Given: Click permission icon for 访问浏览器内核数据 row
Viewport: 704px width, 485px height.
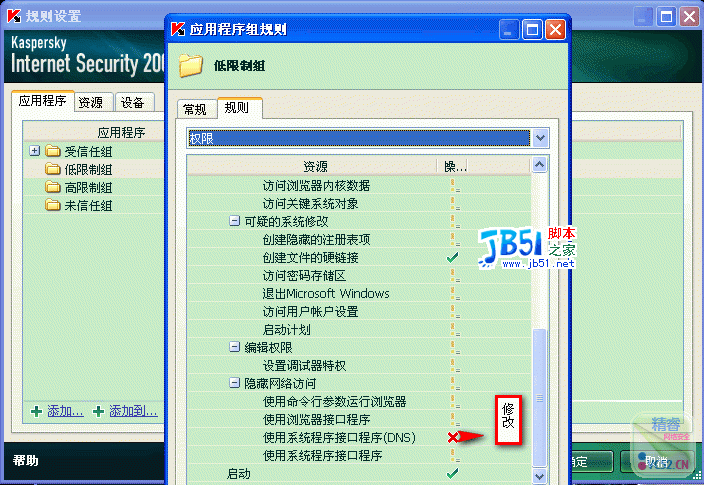Looking at the screenshot, I should (455, 185).
